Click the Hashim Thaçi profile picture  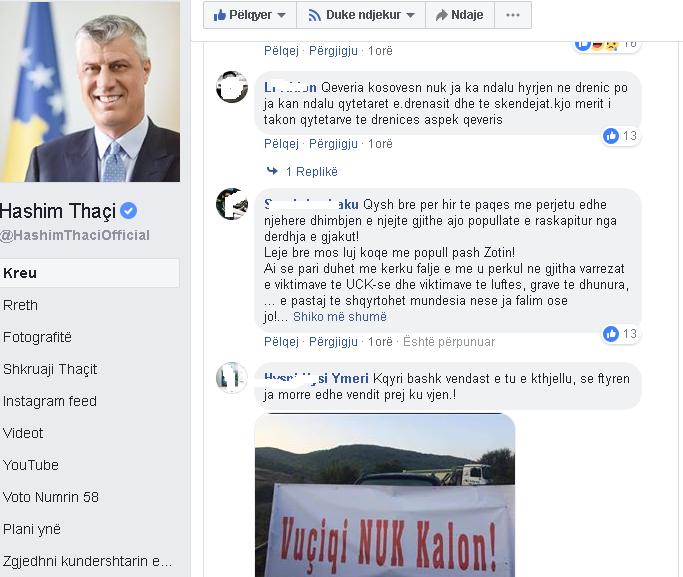90,91
